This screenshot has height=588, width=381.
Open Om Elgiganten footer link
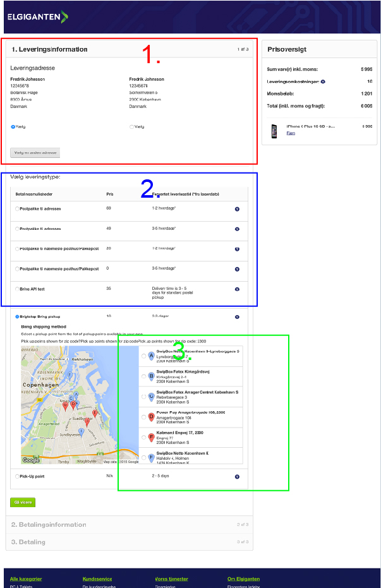tap(243, 579)
